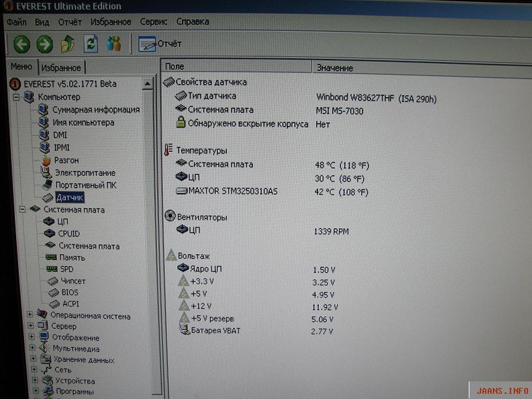Collapse the Системная плата branch
532x399 pixels.
22,209
